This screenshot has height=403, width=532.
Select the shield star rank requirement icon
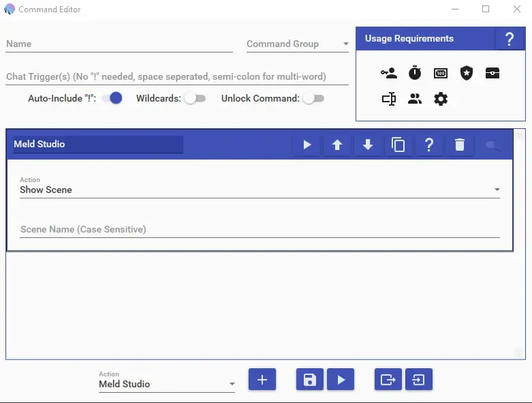tap(466, 74)
